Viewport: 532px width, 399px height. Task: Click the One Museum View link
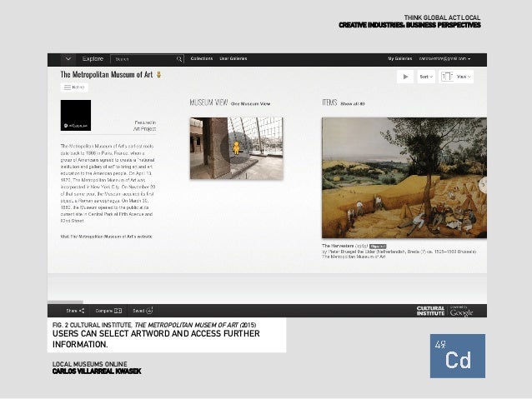[x=250, y=104]
